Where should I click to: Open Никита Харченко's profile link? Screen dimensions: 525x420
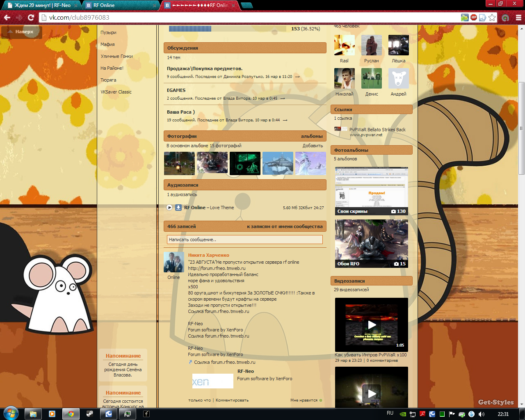208,255
